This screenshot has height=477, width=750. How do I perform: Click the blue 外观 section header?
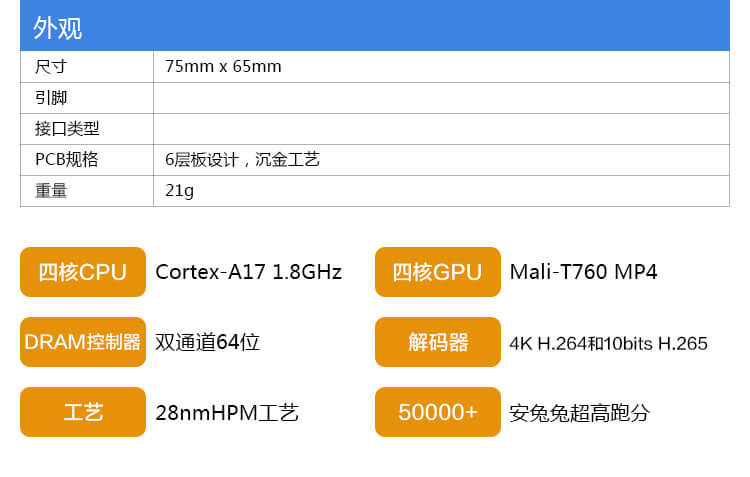374,26
